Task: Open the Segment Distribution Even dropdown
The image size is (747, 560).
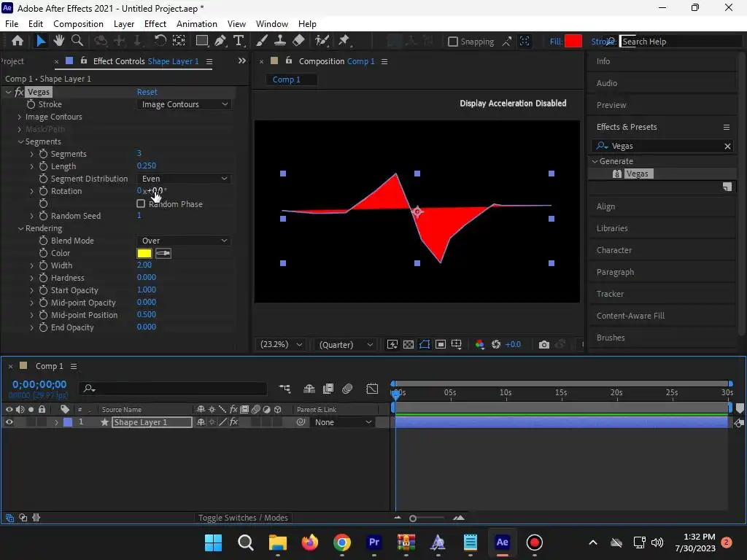Action: pos(185,179)
